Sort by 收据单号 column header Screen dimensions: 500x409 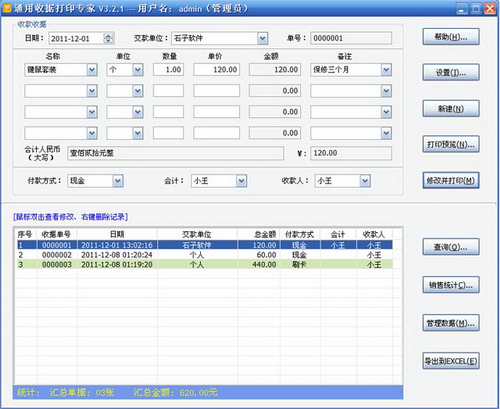[x=57, y=234]
